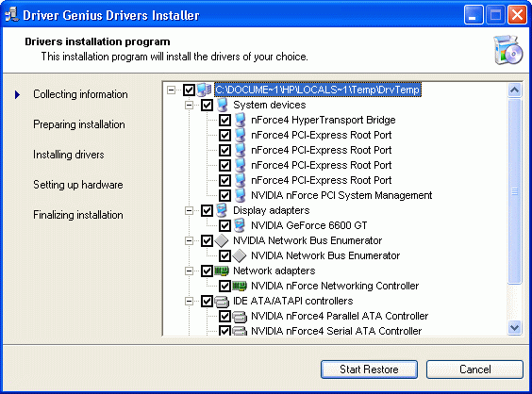Collapse the System devices tree node
The height and width of the screenshot is (394, 532).
tap(189, 106)
